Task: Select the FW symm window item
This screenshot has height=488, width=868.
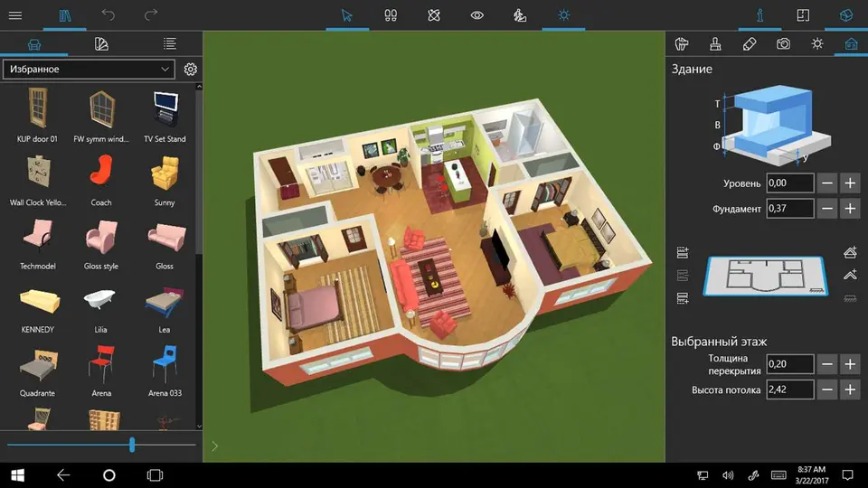Action: coord(101,117)
